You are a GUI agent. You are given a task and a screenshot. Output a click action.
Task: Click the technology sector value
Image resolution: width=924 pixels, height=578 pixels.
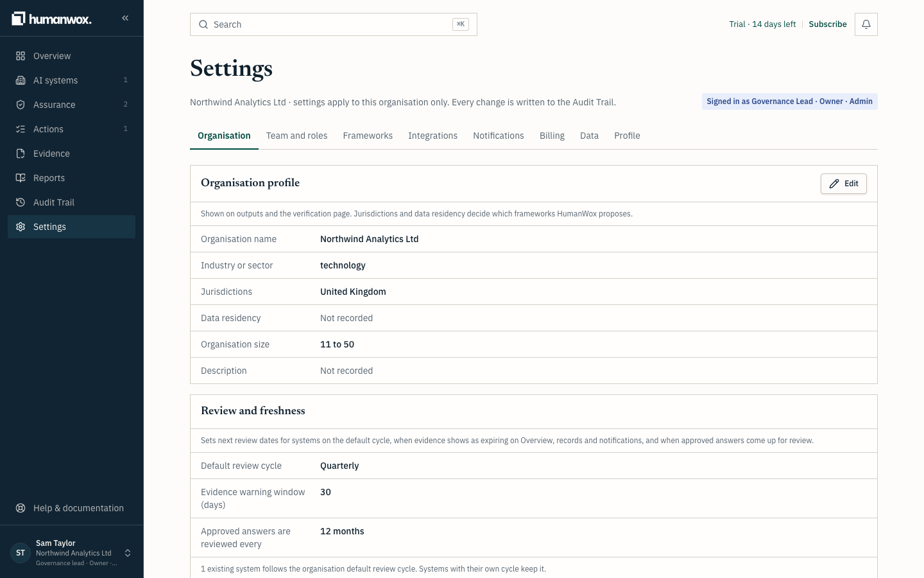click(343, 265)
